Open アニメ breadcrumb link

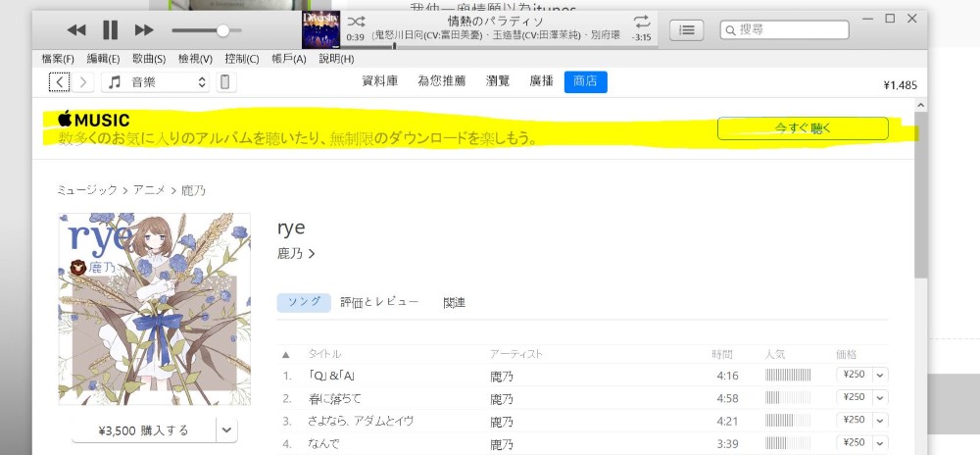pos(149,190)
